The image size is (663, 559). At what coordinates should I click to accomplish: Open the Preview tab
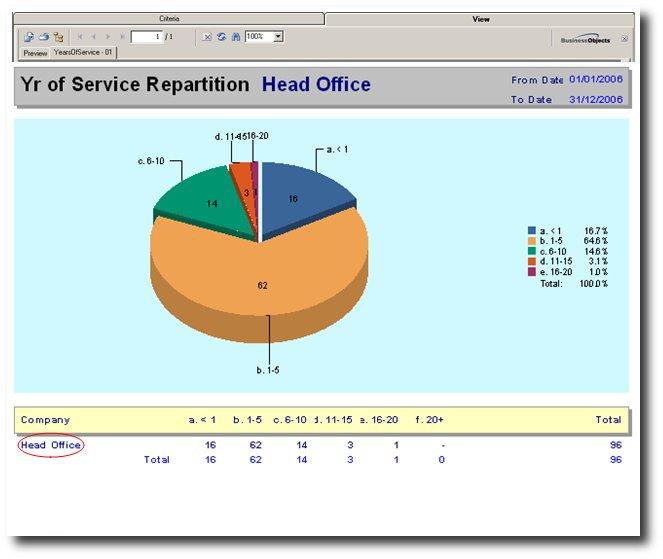point(35,52)
